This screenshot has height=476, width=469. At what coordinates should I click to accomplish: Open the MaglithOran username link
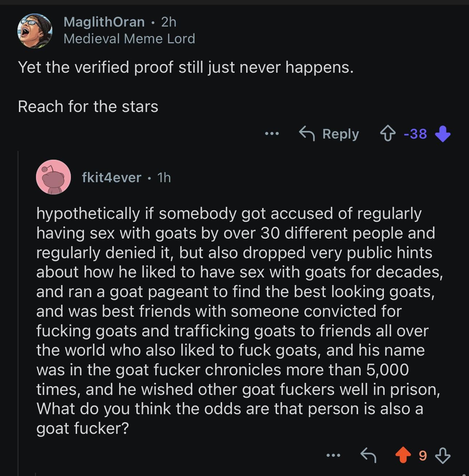click(104, 22)
